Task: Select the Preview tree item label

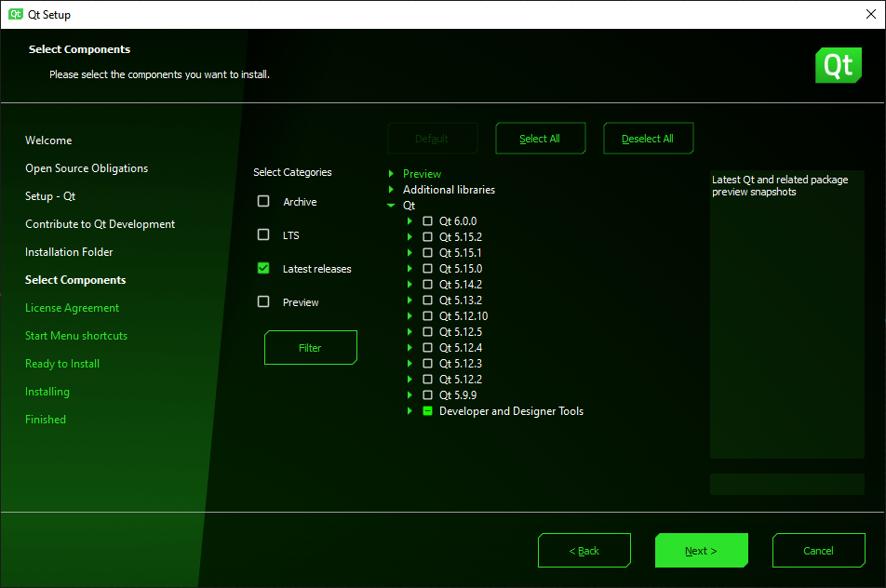Action: coord(423,173)
